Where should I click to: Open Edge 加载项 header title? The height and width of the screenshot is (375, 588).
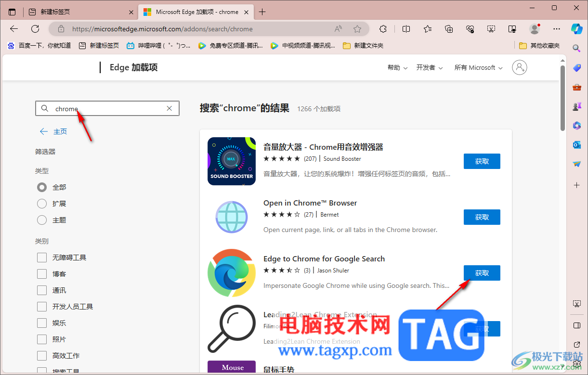133,67
